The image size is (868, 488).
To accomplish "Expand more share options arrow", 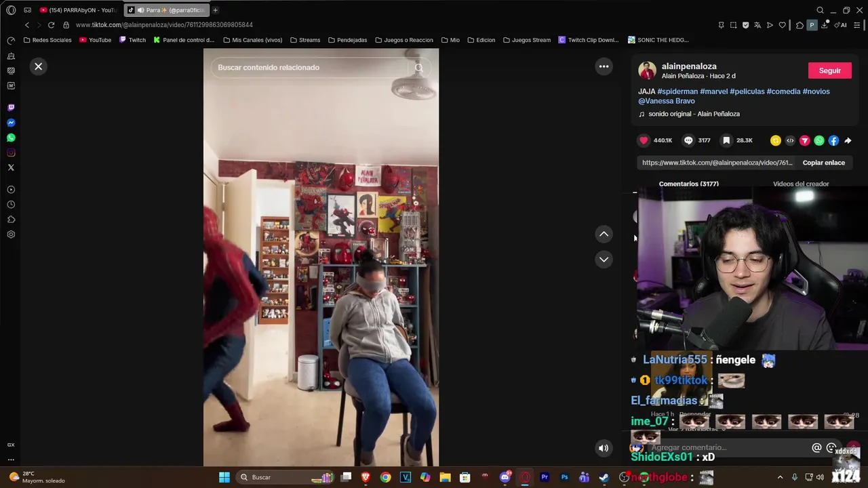I will pos(848,141).
